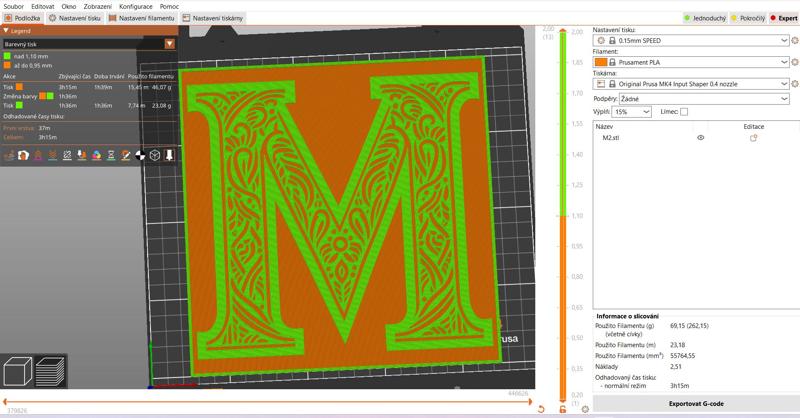Switch to 3D editor view cube icon

(x=17, y=371)
